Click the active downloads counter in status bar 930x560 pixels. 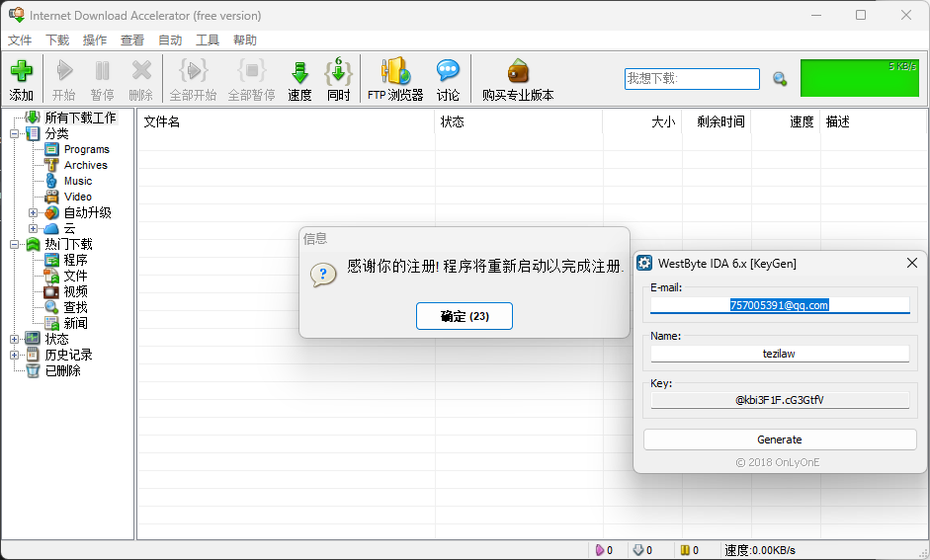point(604,550)
